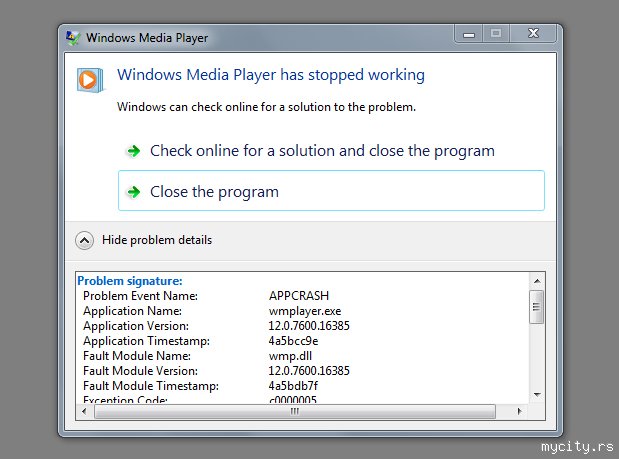The height and width of the screenshot is (459, 619).
Task: Click Hide problem details label
Action: pos(157,240)
